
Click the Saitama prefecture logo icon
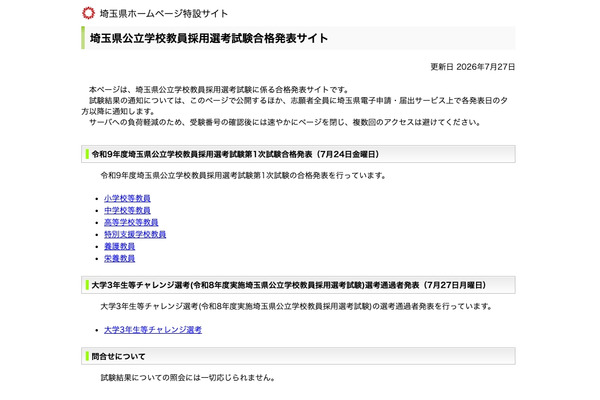tap(88, 13)
